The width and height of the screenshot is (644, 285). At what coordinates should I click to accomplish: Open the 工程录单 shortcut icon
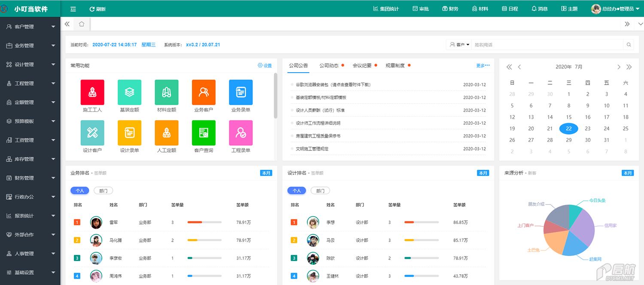pos(241,133)
